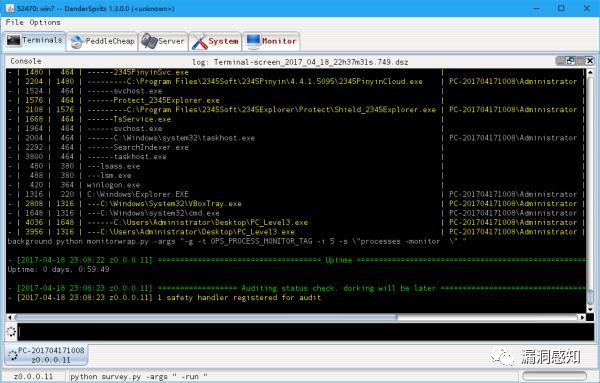Click 'Uptime: 0 days, 0:59:49' text
600x383 pixels.
[58, 269]
